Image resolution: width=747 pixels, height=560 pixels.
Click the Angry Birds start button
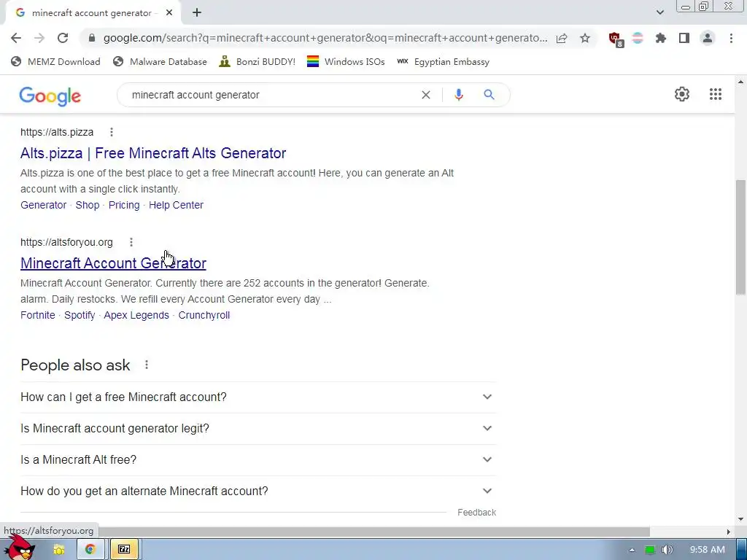(19, 548)
